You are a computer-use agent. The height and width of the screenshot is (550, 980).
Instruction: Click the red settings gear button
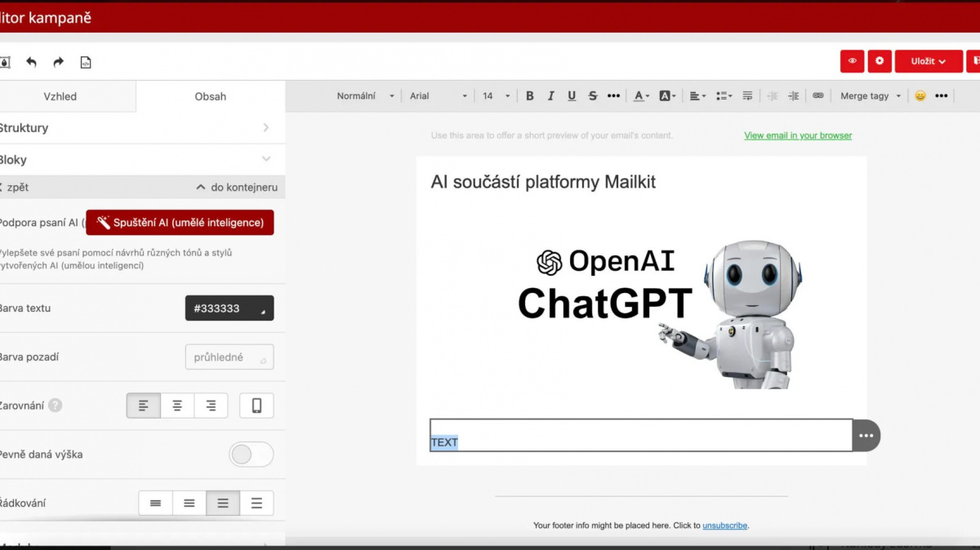click(x=879, y=61)
